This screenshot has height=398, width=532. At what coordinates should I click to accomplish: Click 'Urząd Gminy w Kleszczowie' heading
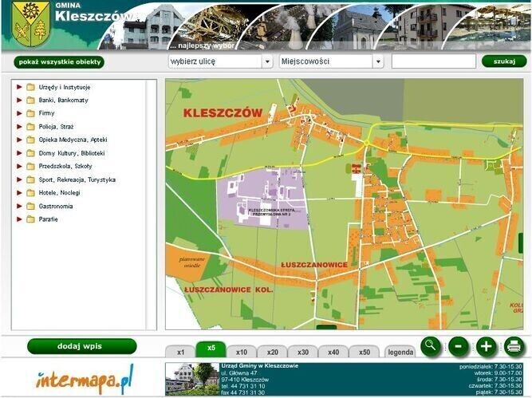(260, 366)
